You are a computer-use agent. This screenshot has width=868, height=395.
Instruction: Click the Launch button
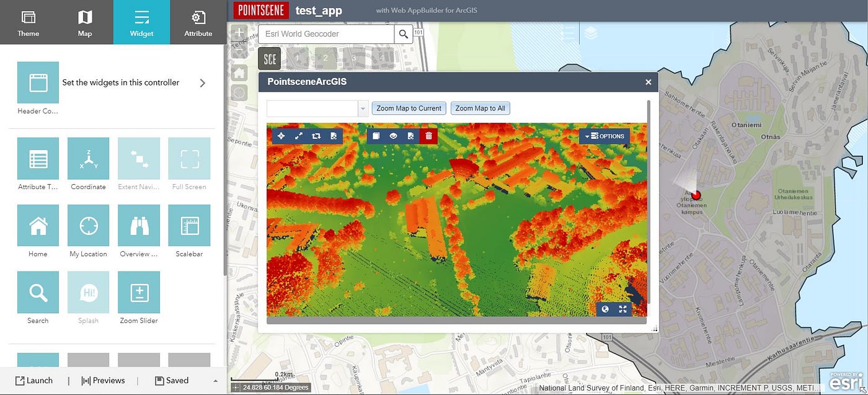(x=34, y=380)
